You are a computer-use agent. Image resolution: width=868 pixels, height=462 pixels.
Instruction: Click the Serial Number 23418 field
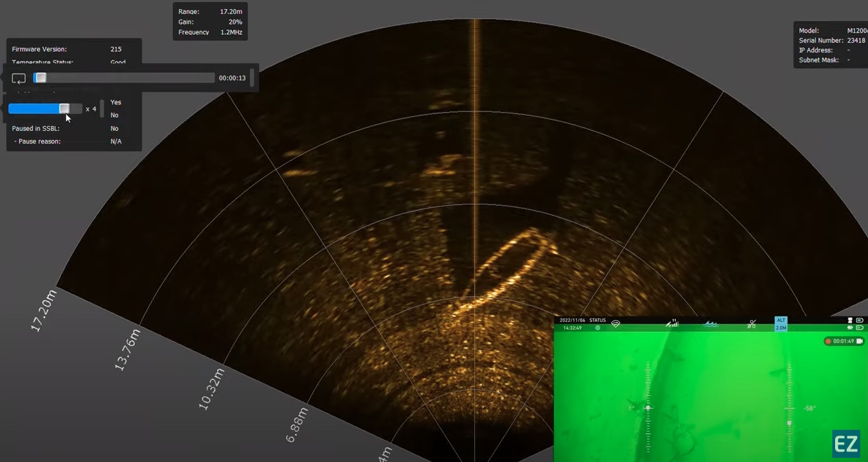tap(831, 41)
